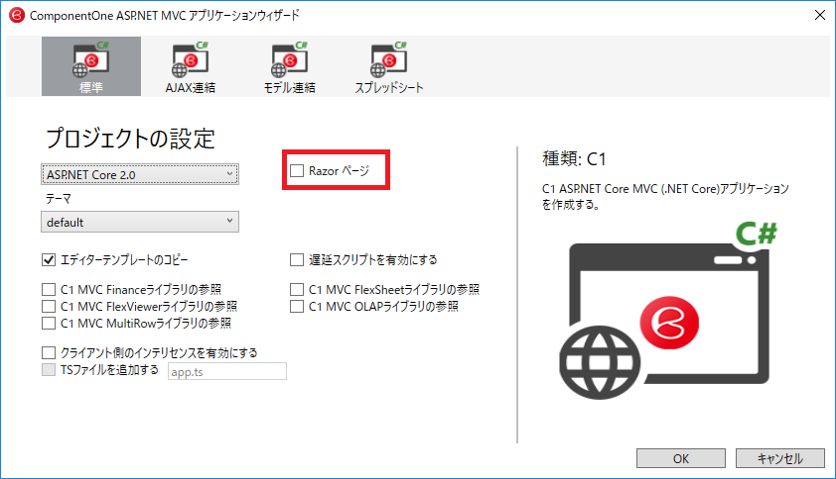Click the テーマ label
Image resolution: width=836 pixels, height=479 pixels.
(x=58, y=199)
